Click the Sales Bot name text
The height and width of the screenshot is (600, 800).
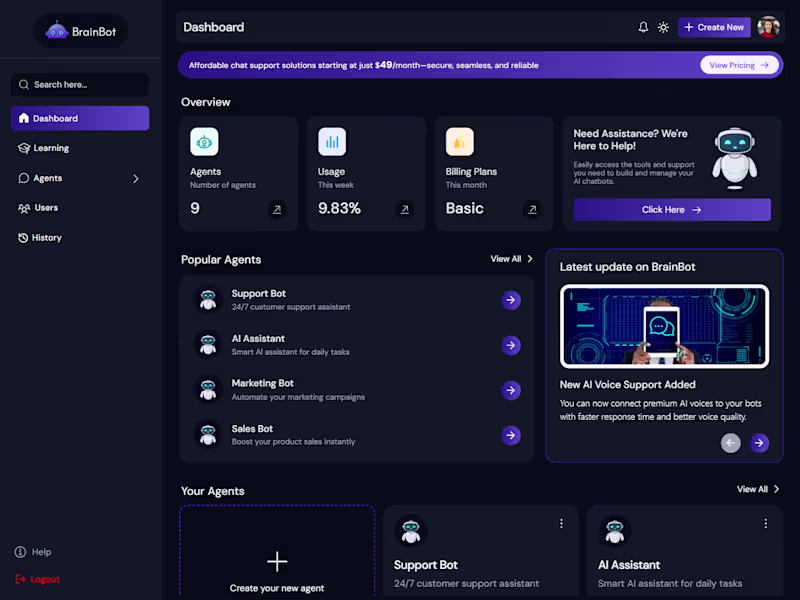pos(252,429)
